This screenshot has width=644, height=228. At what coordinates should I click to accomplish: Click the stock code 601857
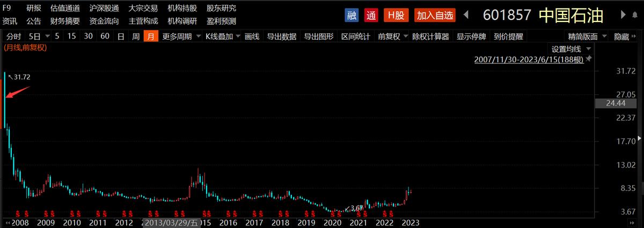507,15
